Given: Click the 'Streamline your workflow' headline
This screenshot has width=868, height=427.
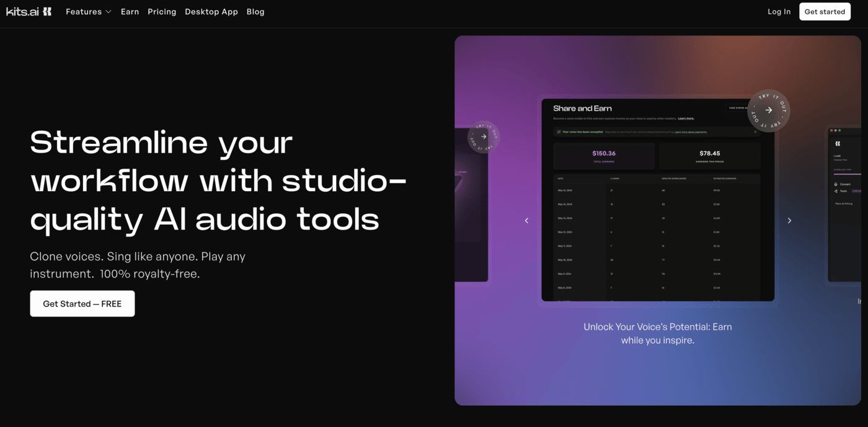Looking at the screenshot, I should click(x=218, y=181).
